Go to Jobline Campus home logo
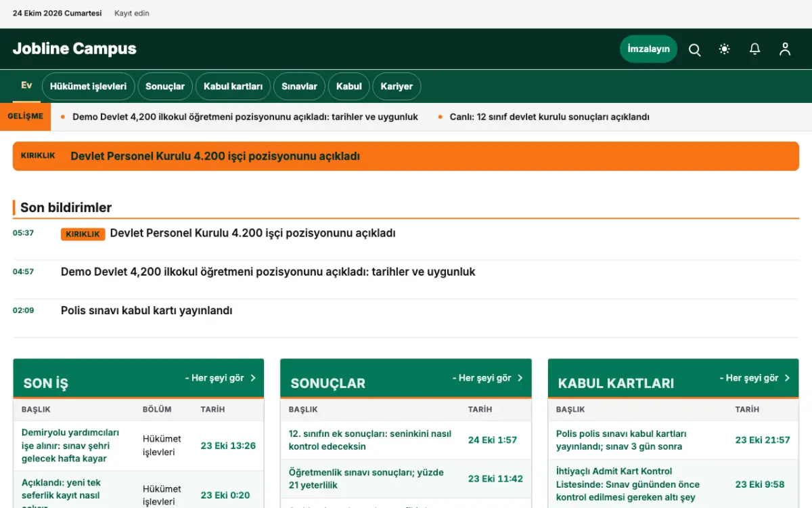The width and height of the screenshot is (812, 508). click(x=74, y=49)
